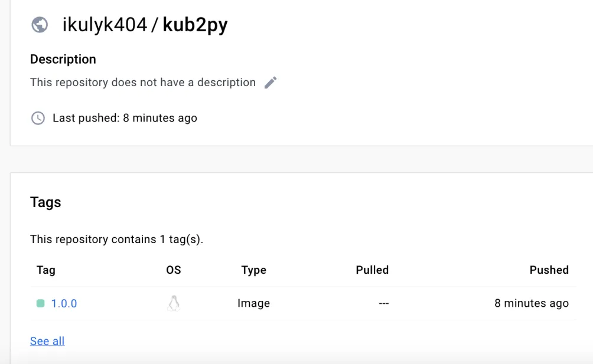The image size is (593, 364).
Task: Click the public globe icon beside repository name
Action: coord(40,25)
